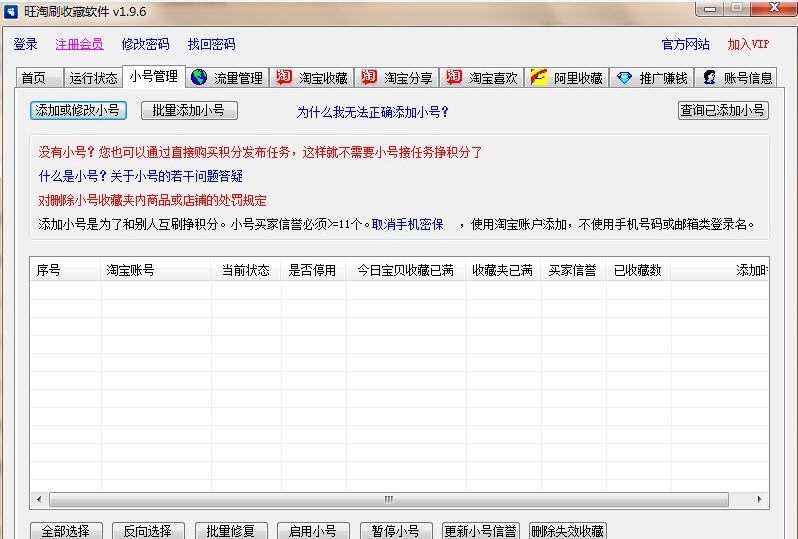Click the red Taobao icon beside 淘宝收藏
The image size is (798, 539).
(x=283, y=77)
